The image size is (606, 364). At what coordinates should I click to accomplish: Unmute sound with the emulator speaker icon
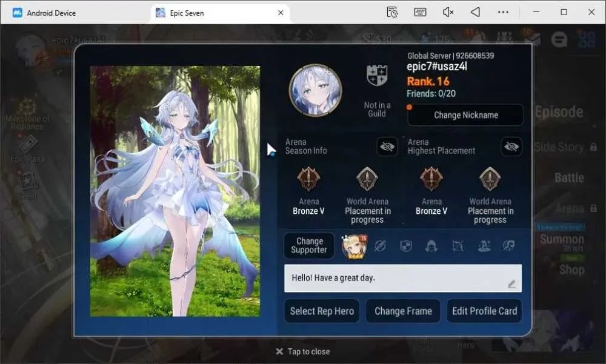click(448, 12)
